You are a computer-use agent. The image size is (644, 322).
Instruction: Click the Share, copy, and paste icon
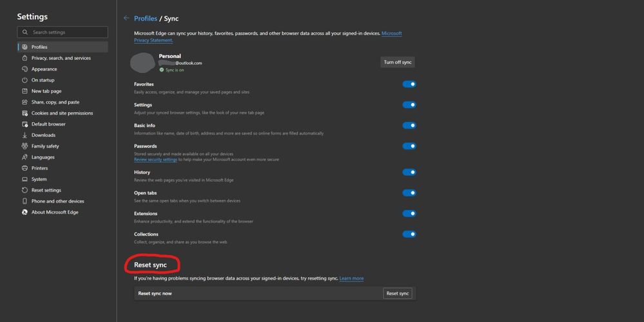24,102
